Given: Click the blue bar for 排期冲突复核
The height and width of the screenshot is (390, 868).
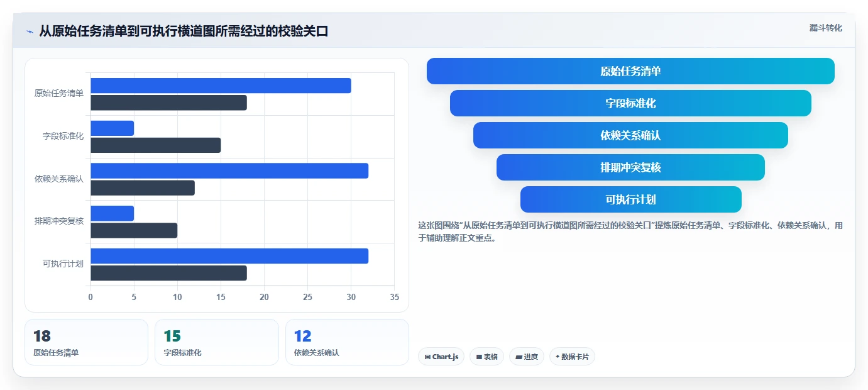Looking at the screenshot, I should coord(112,213).
